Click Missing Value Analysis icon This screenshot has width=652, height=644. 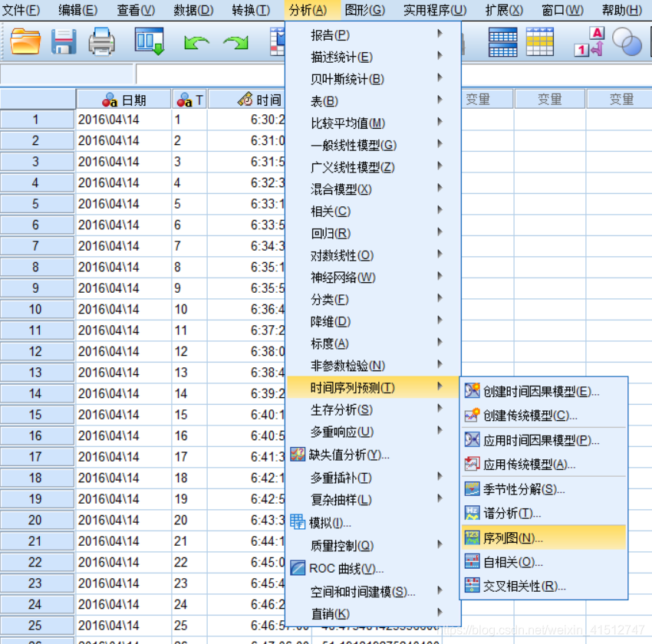(298, 455)
